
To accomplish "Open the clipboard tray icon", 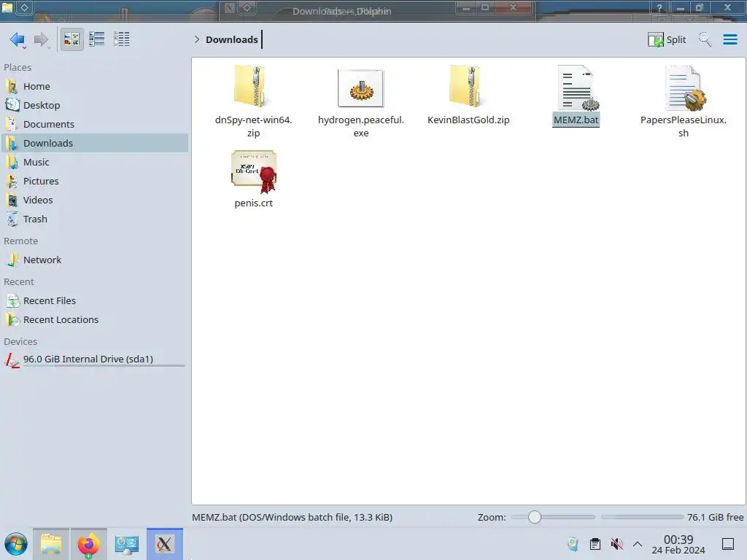I will pyautogui.click(x=595, y=544).
